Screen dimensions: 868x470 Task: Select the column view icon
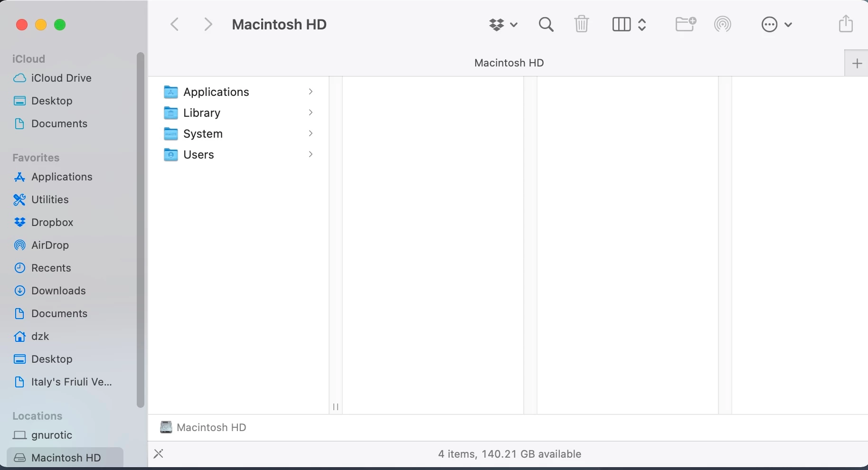point(621,24)
